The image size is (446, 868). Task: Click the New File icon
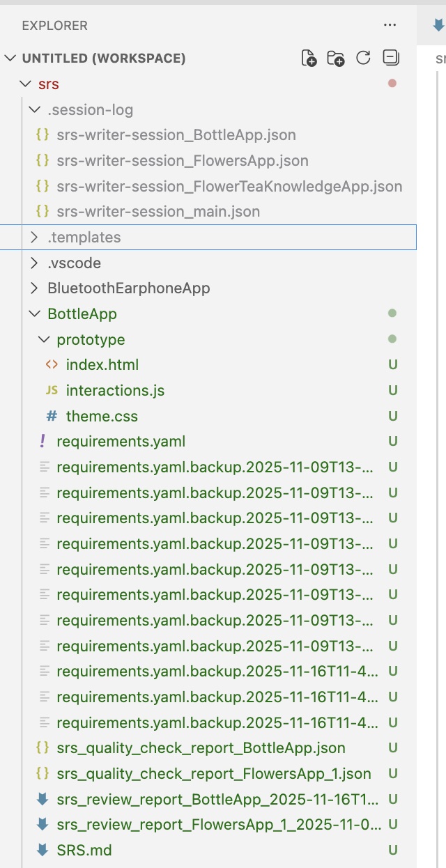tap(309, 59)
